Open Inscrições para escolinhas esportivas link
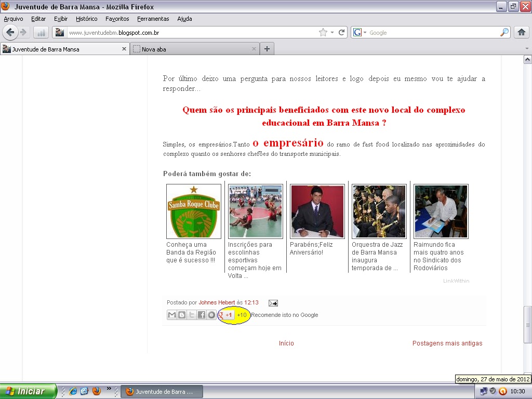This screenshot has height=399, width=532. 255,260
